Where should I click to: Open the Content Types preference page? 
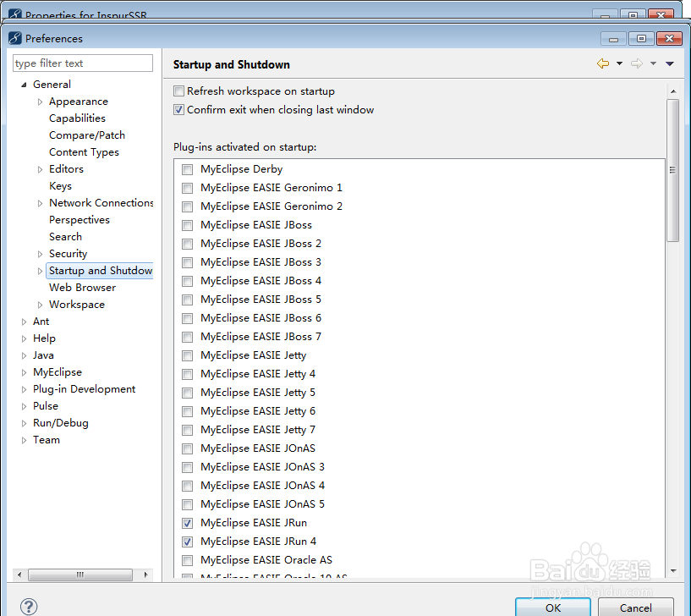[x=84, y=152]
